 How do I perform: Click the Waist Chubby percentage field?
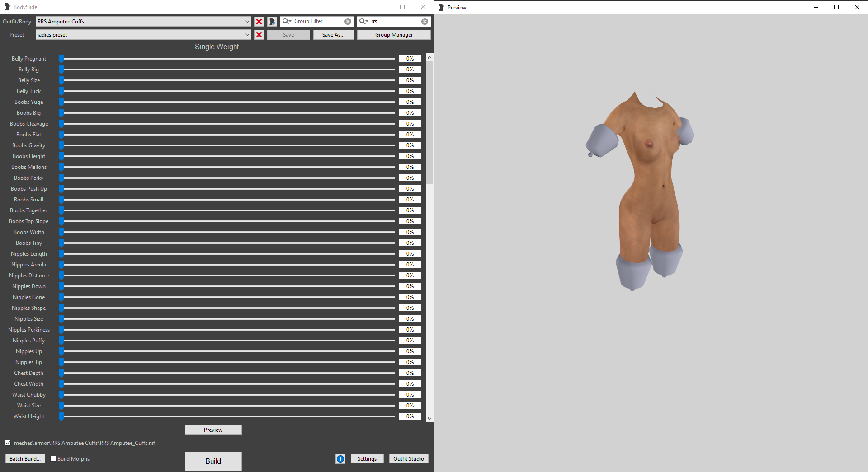coord(410,395)
